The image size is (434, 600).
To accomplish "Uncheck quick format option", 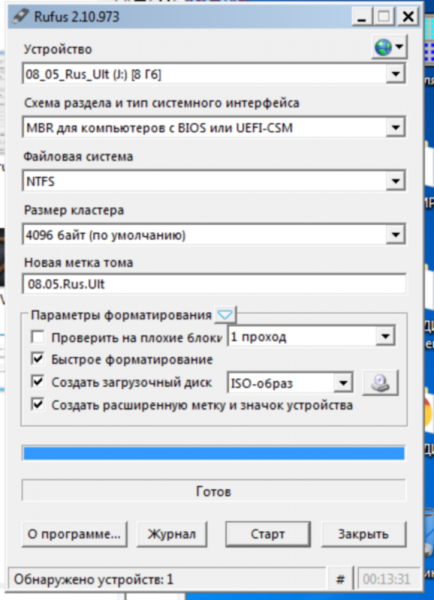I will pyautogui.click(x=38, y=359).
